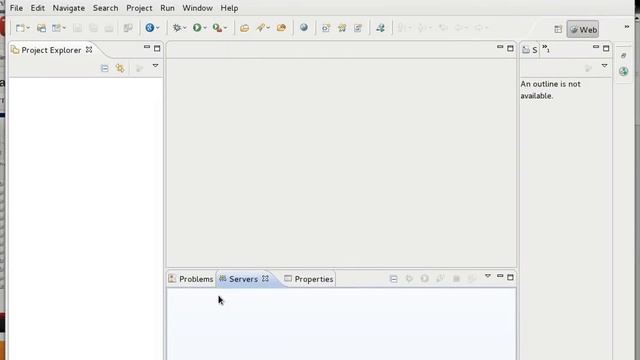Click the green Run button icon
The image size is (640, 360).
(197, 28)
